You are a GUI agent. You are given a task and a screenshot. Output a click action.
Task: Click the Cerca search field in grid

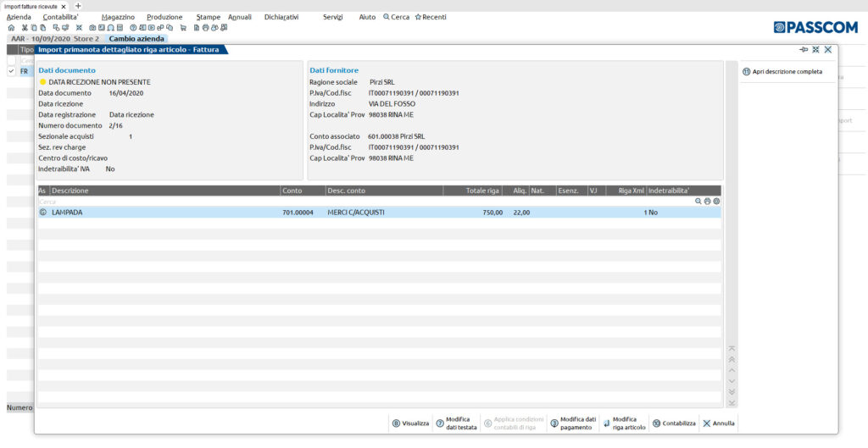(365, 202)
